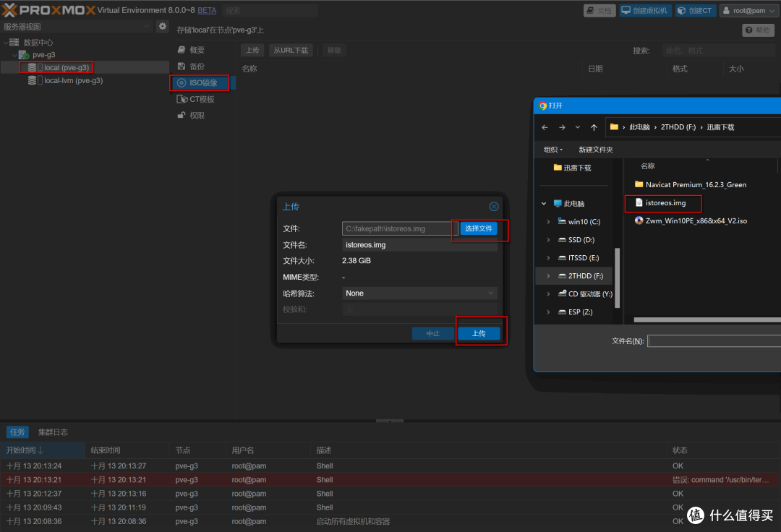Image resolution: width=781 pixels, height=532 pixels.
Task: Click the 选择文件 button
Action: tap(478, 228)
